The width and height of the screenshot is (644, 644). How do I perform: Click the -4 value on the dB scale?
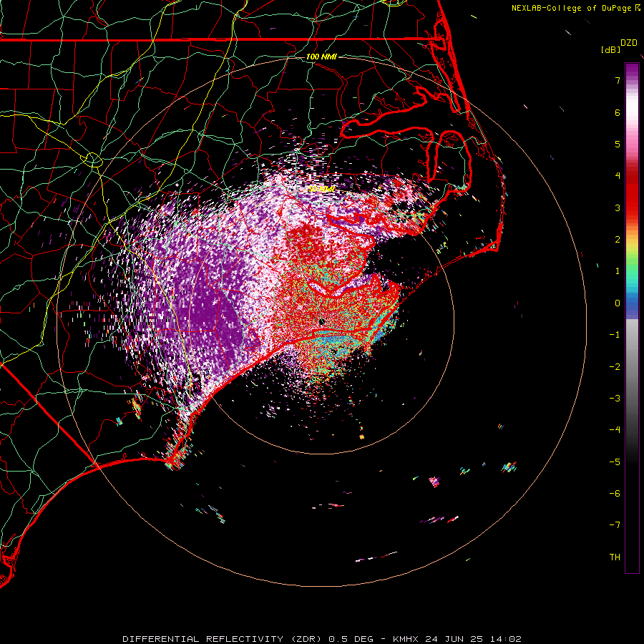point(615,429)
